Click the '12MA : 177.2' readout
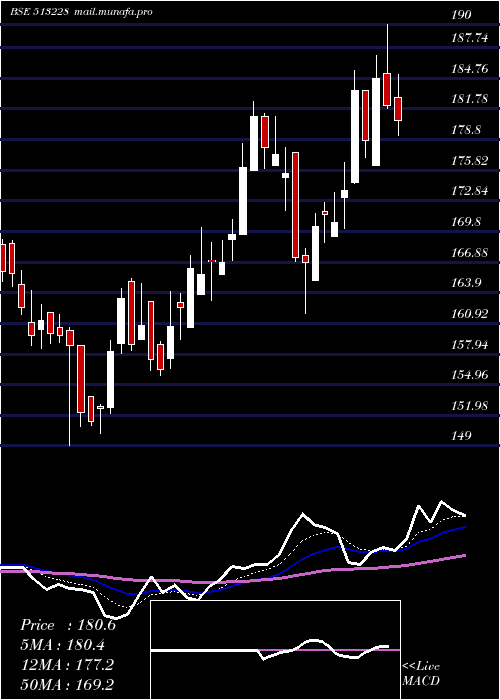Viewport: 500px width, 700px height. point(66,664)
